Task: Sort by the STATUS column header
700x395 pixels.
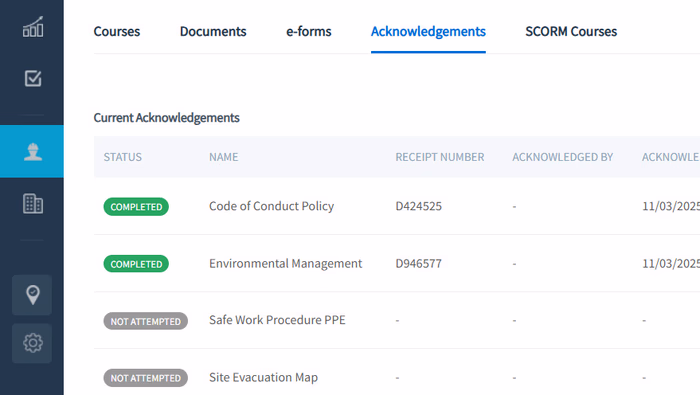Action: tap(123, 157)
